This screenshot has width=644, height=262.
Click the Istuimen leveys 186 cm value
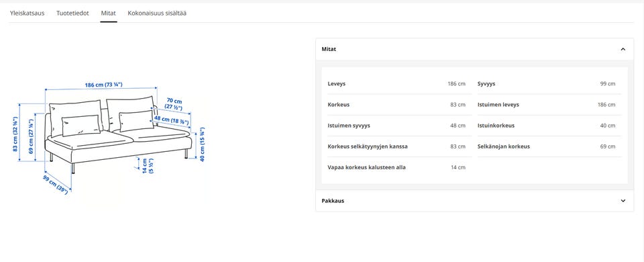(x=606, y=105)
